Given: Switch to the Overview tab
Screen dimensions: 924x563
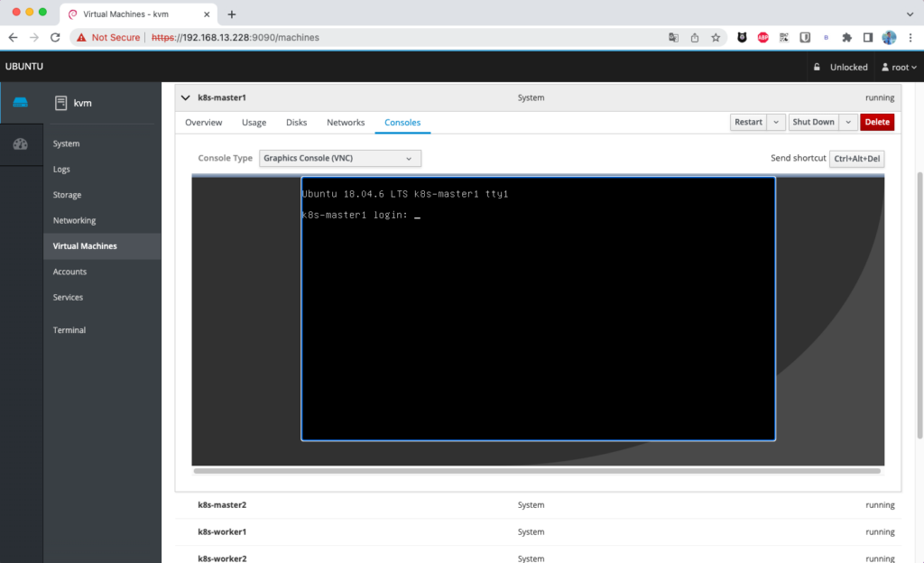Looking at the screenshot, I should 203,122.
